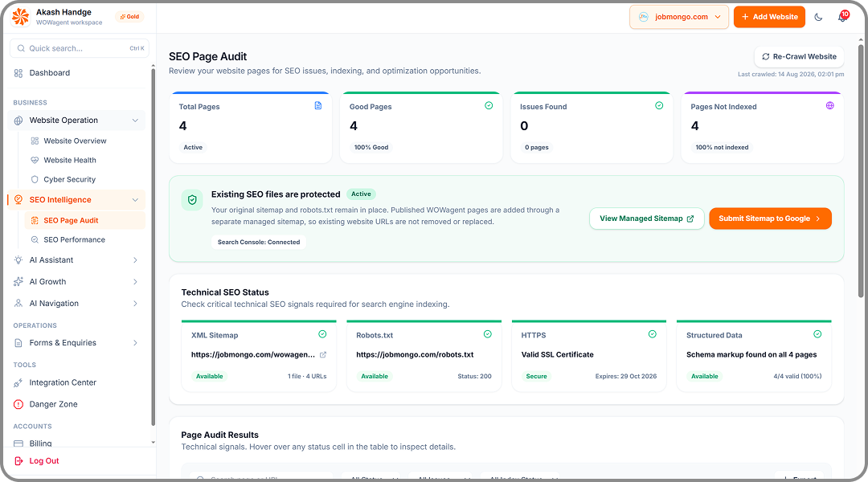Click the Website Operation globe icon
This screenshot has width=868, height=482.
pos(18,120)
